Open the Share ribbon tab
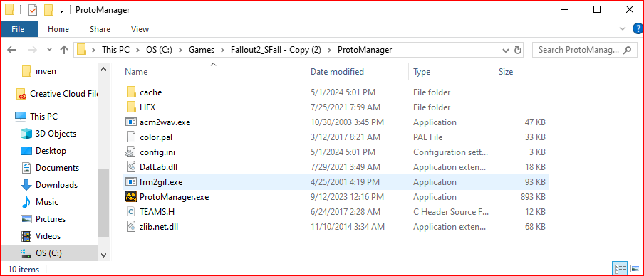This screenshot has height=276, width=644. click(x=100, y=29)
